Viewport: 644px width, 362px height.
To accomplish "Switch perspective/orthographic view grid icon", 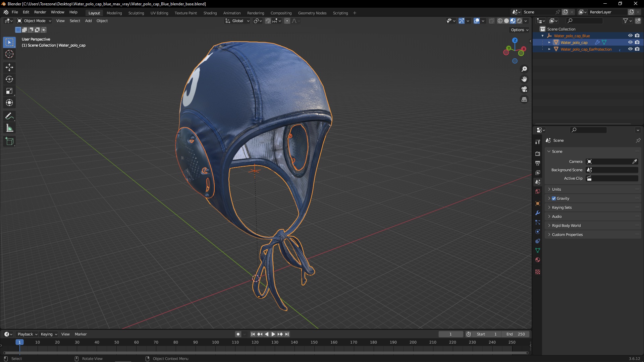I will point(524,100).
